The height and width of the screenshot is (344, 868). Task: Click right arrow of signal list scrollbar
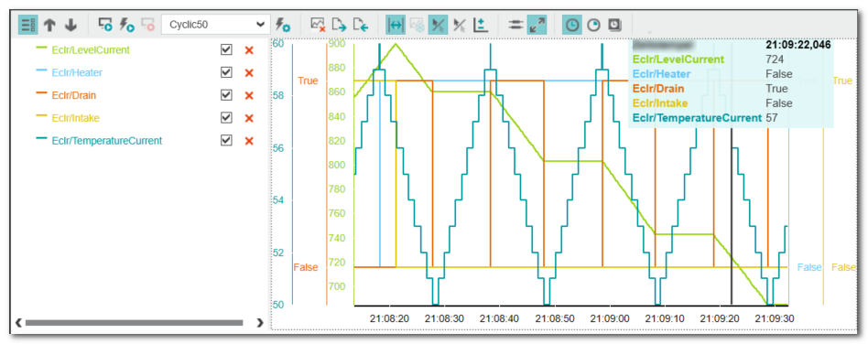click(x=260, y=322)
